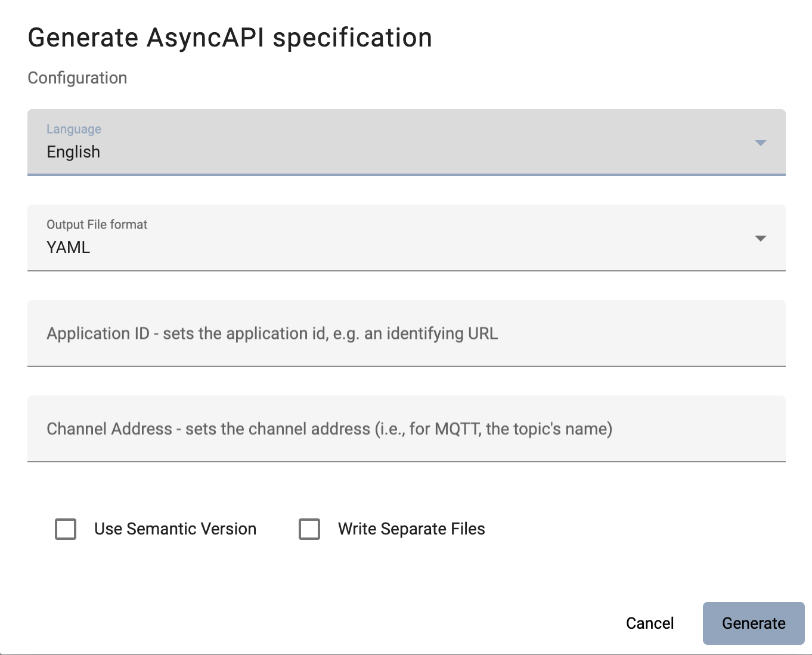Click the Output File format arrow icon
This screenshot has width=812, height=655.
760,239
